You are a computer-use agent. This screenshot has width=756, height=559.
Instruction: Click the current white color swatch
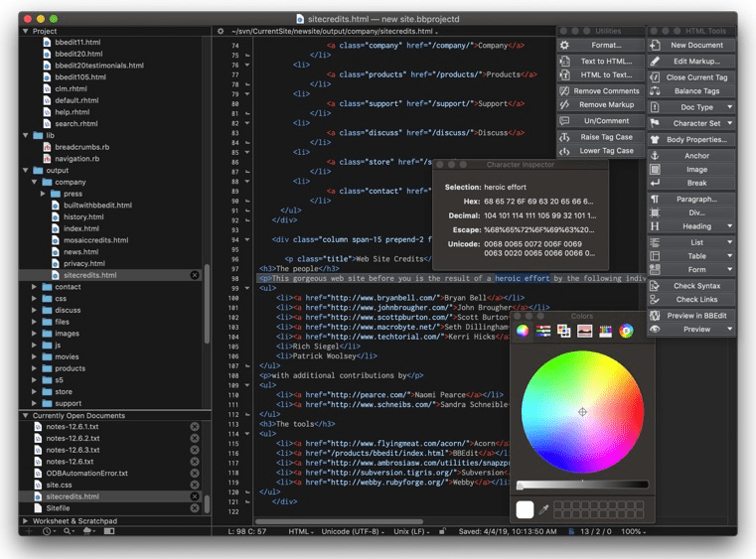click(525, 509)
